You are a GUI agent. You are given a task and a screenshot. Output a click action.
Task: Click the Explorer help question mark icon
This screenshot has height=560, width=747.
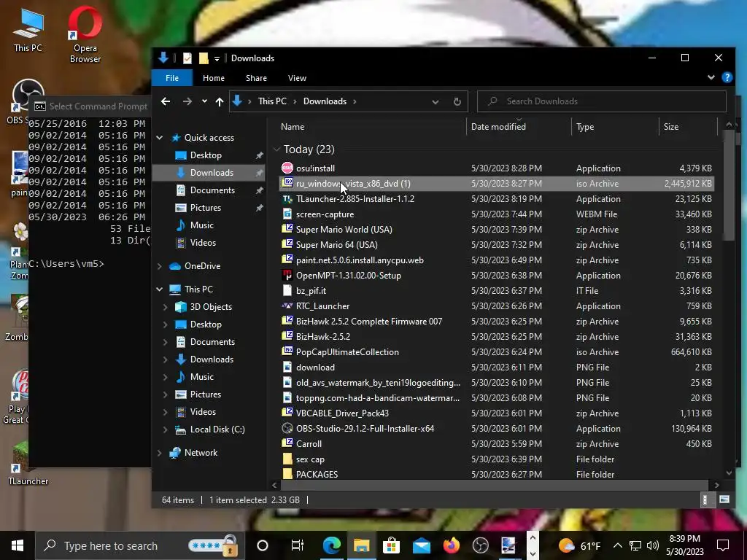727,77
